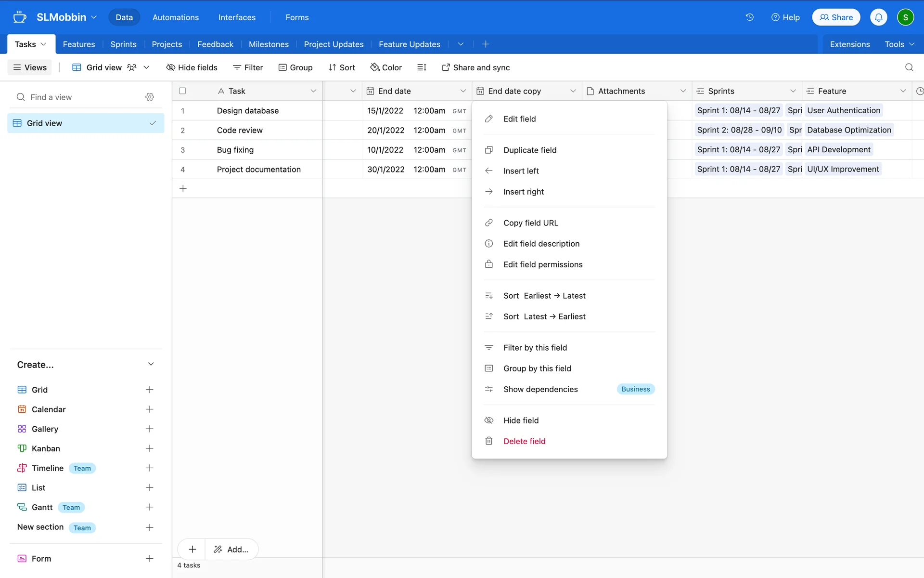The image size is (924, 578).
Task: Collapse the Create section chevron
Action: pyautogui.click(x=151, y=365)
